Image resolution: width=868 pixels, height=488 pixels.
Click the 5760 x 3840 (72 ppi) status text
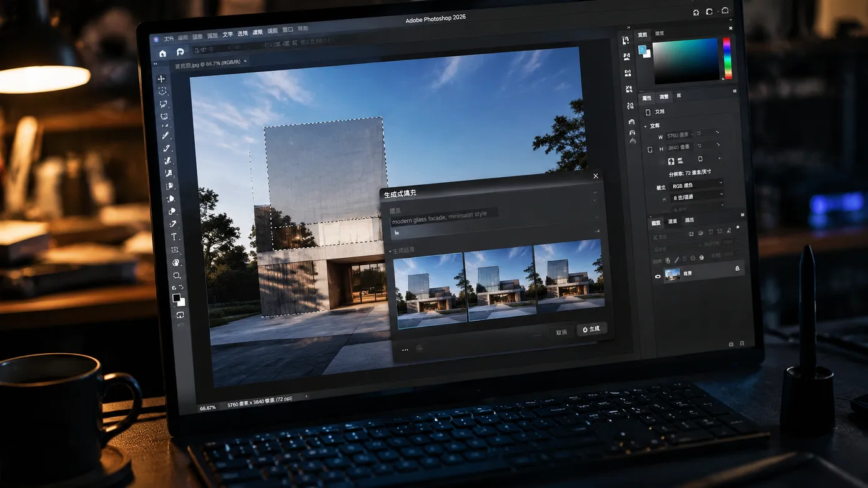260,403
